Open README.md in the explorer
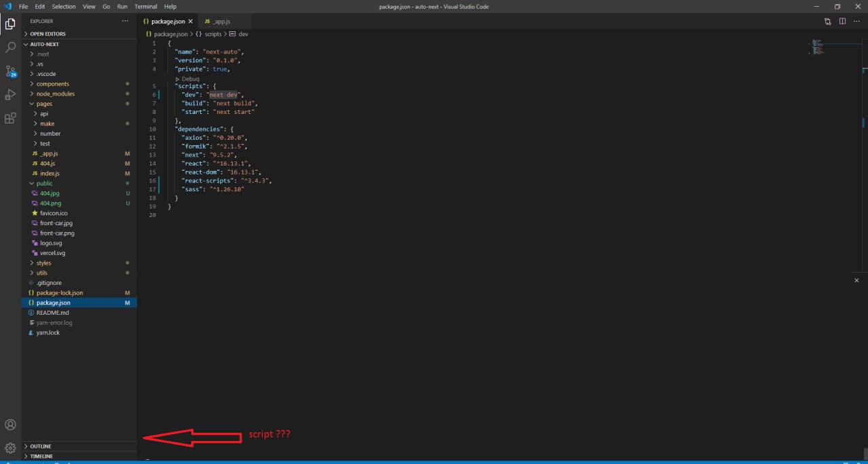The height and width of the screenshot is (464, 868). 79,313
